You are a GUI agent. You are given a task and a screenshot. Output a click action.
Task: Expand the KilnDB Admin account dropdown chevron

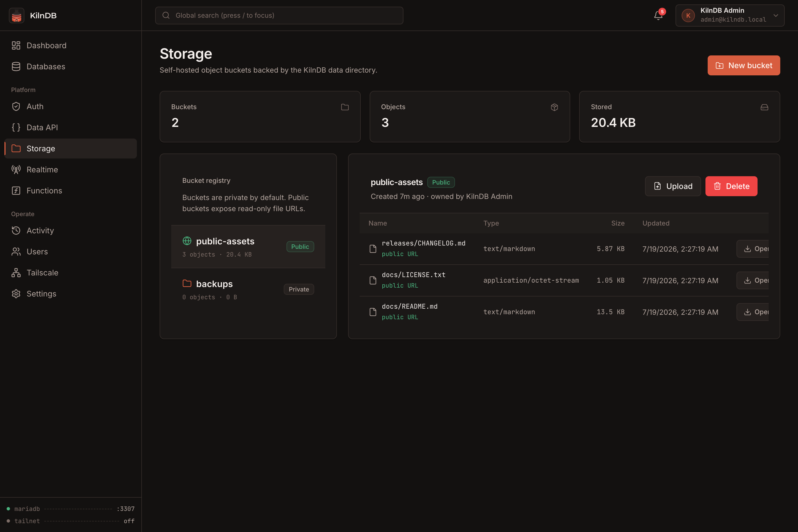coord(776,16)
